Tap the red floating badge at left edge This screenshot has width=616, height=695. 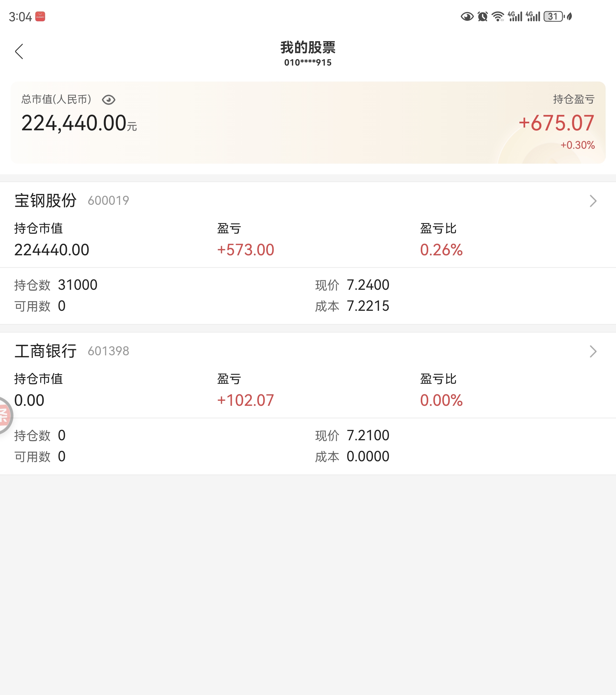(5, 416)
